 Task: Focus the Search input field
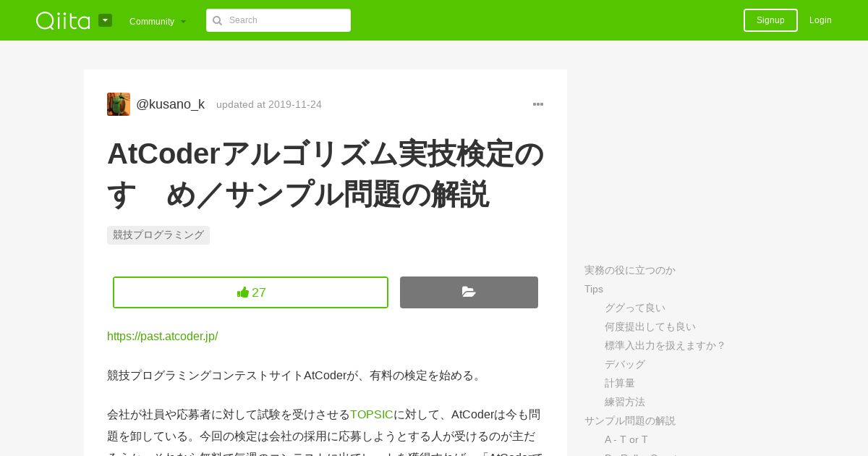[278, 20]
